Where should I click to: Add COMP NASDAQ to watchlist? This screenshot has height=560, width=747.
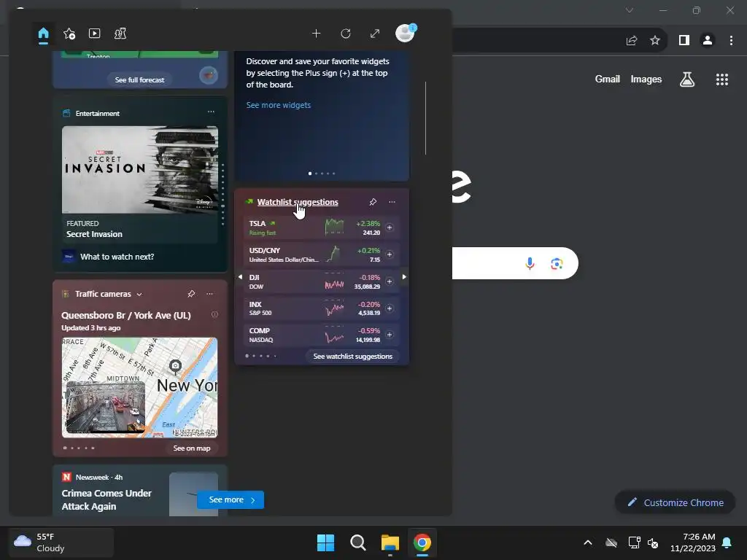390,335
